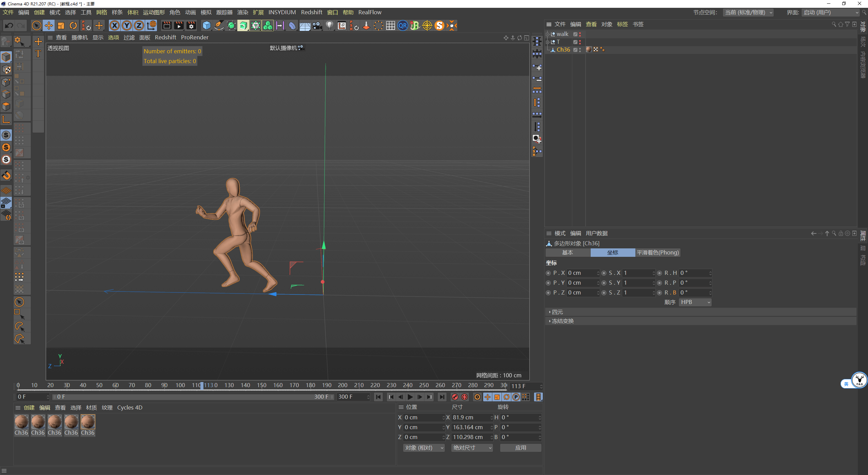
Task: Click the Scale tool icon
Action: [61, 25]
